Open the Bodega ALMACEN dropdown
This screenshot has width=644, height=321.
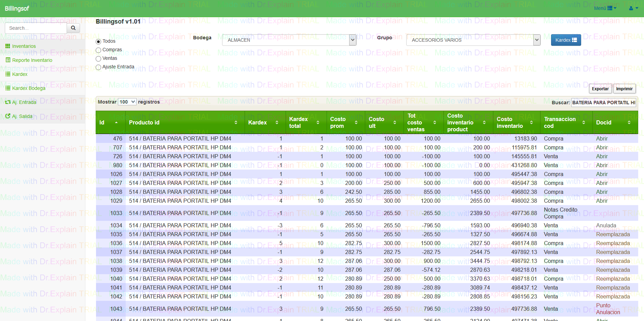tap(289, 40)
